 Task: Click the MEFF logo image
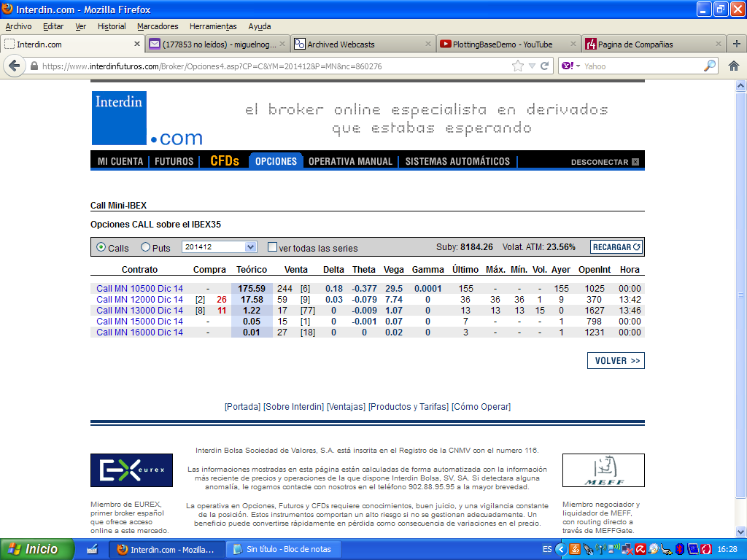pos(603,470)
